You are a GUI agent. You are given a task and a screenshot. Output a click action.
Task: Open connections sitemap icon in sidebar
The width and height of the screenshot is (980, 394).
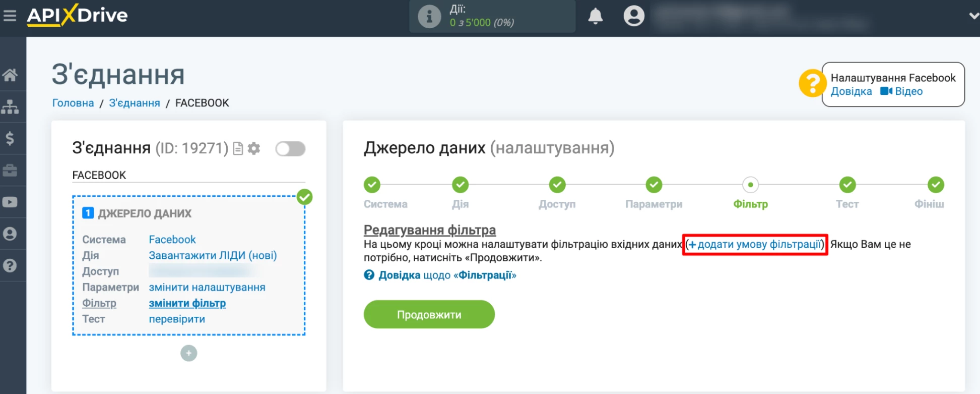(x=10, y=107)
